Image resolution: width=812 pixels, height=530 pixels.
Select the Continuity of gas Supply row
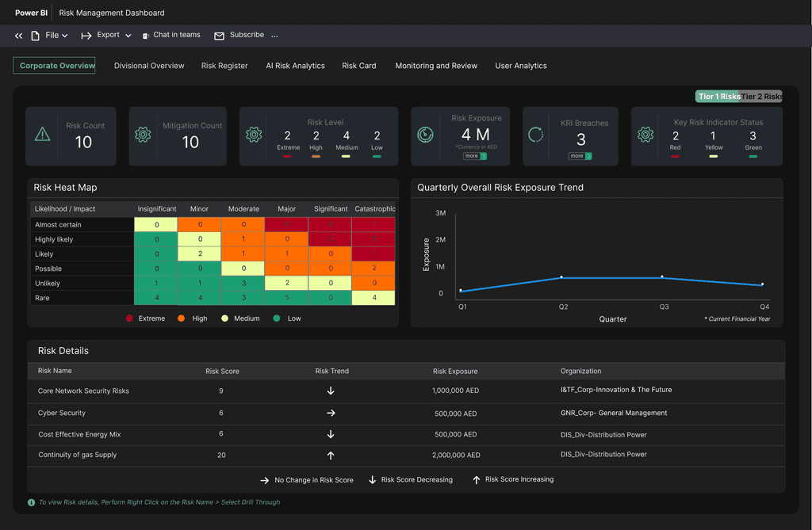(x=78, y=455)
